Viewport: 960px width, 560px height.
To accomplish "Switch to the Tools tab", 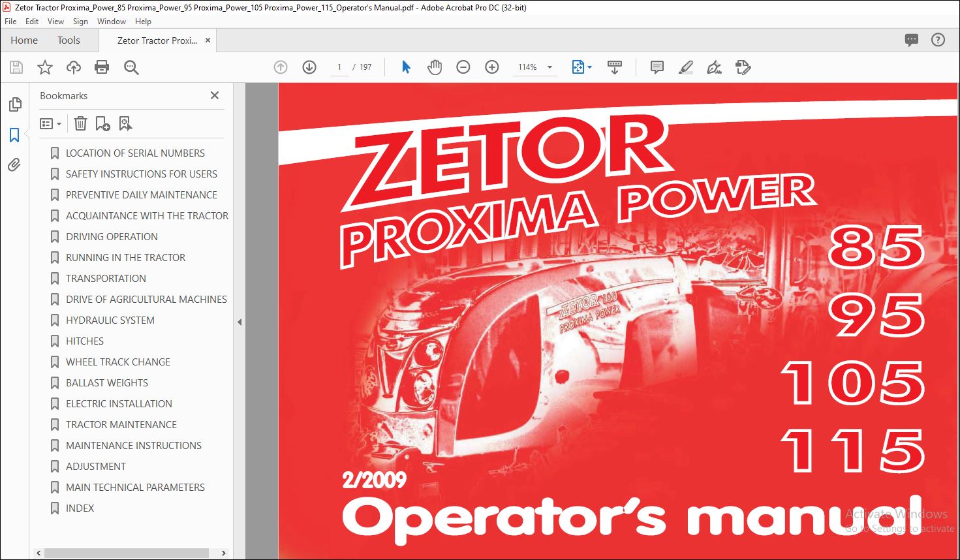I will click(69, 40).
